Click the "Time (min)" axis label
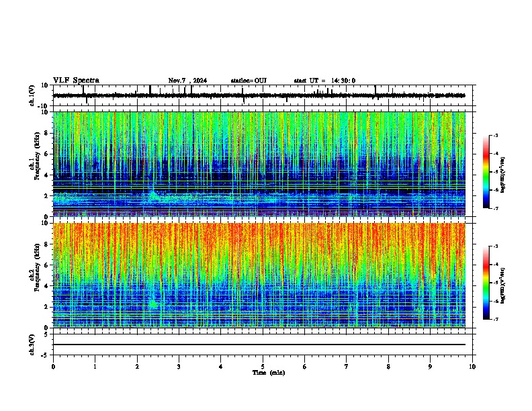This screenshot has height=411, width=532. [x=269, y=373]
